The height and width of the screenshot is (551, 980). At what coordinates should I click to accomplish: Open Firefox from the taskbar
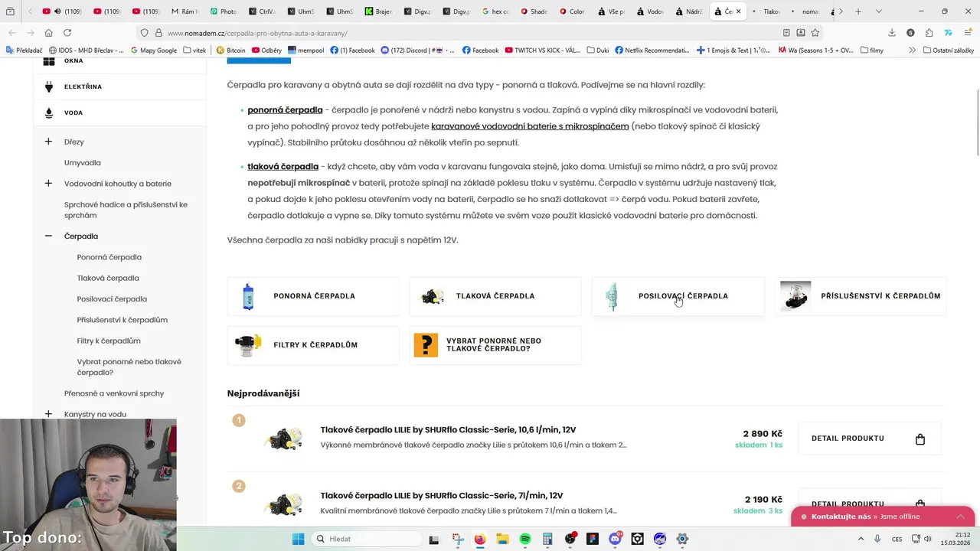pos(480,539)
